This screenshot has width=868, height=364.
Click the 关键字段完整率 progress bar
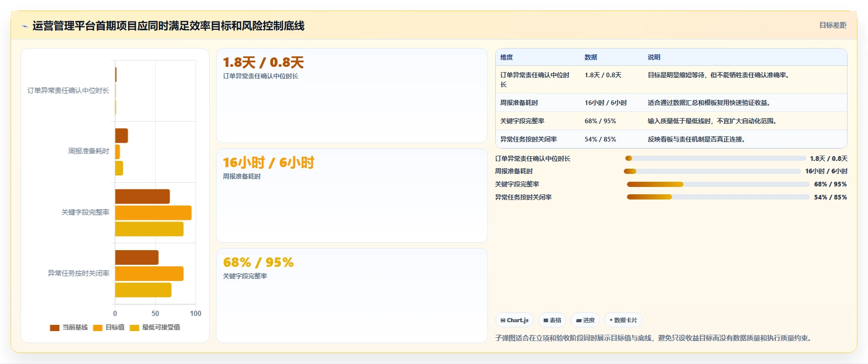click(718, 184)
